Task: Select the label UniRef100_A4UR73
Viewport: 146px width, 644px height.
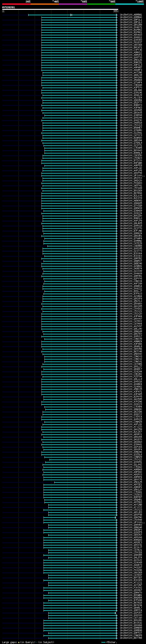Action: point(131,565)
